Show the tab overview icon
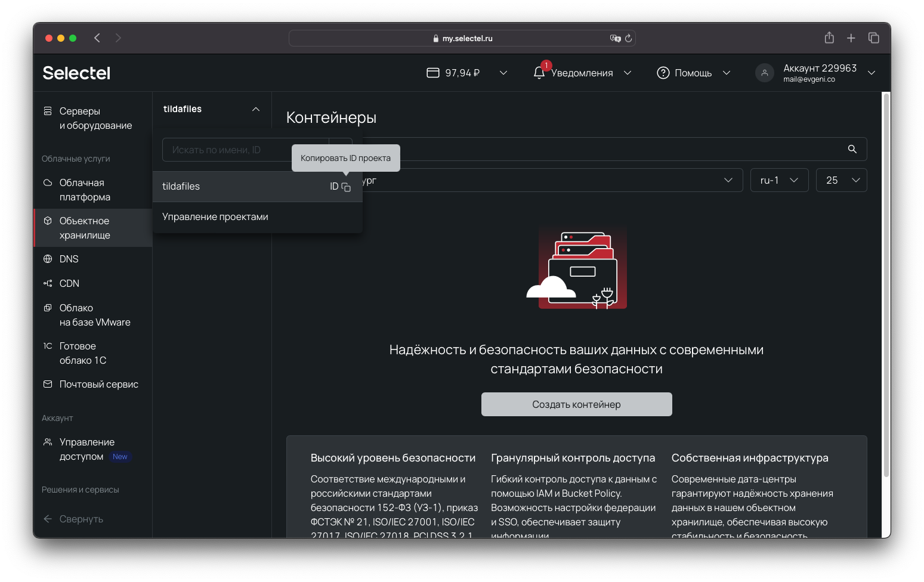Viewport: 924px width, 582px height. click(874, 38)
